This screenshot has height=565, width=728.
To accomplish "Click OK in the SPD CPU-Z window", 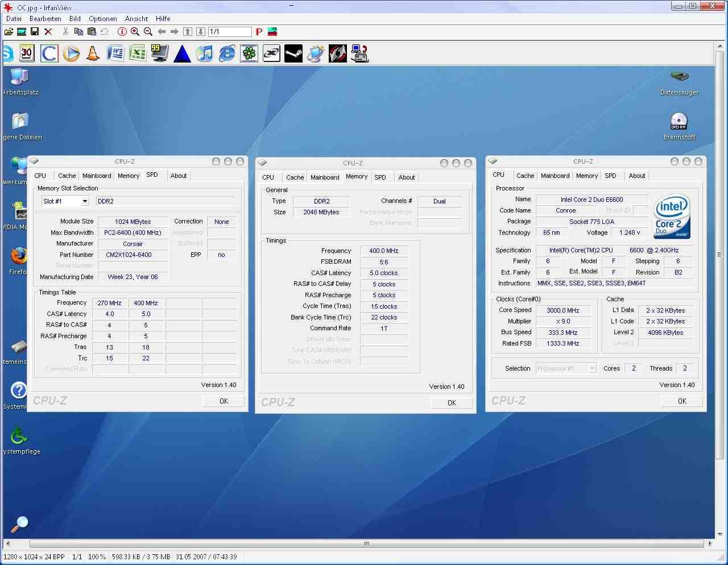I will coord(224,401).
